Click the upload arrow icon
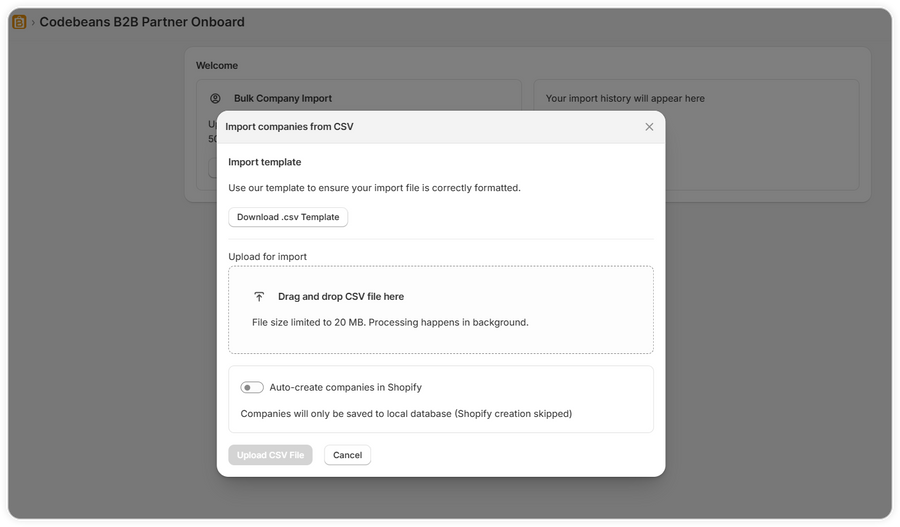The image size is (900, 527). click(259, 297)
